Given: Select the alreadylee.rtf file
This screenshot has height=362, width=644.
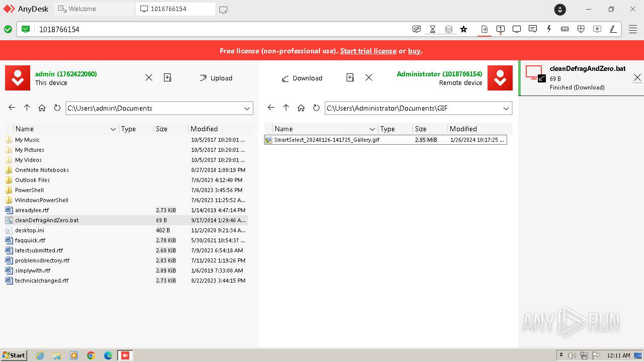Looking at the screenshot, I should 126,210.
